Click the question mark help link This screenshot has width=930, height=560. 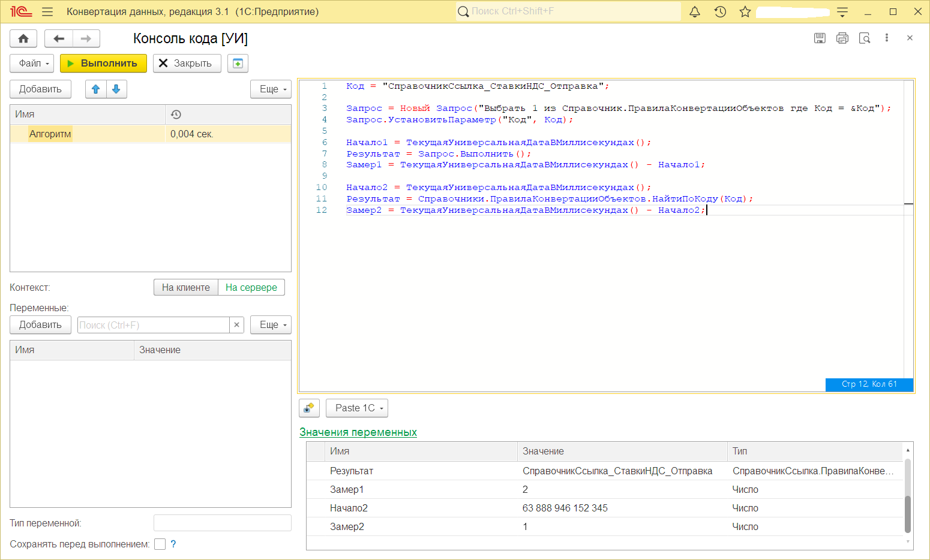(173, 544)
